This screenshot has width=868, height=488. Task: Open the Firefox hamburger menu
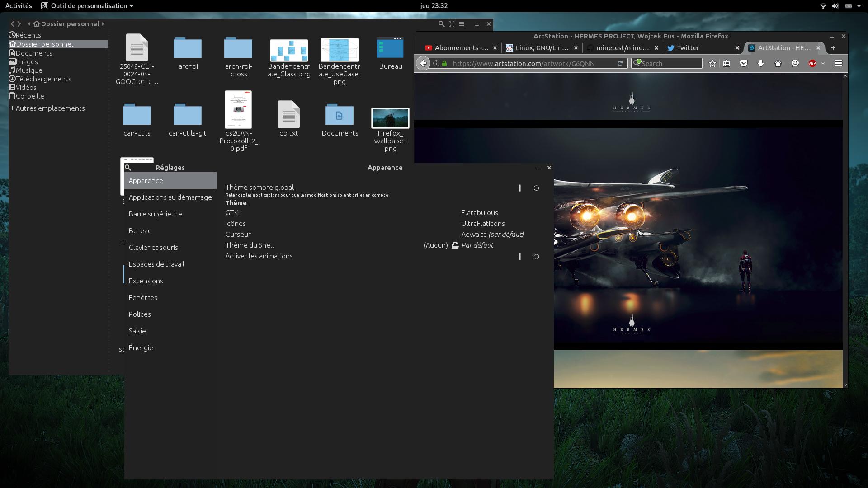[x=839, y=63]
